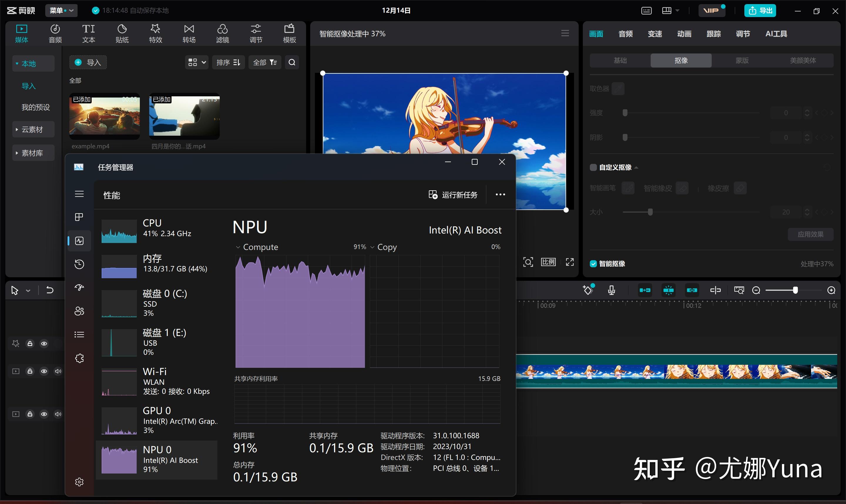Click the VIP button
The width and height of the screenshot is (846, 504).
(x=711, y=11)
